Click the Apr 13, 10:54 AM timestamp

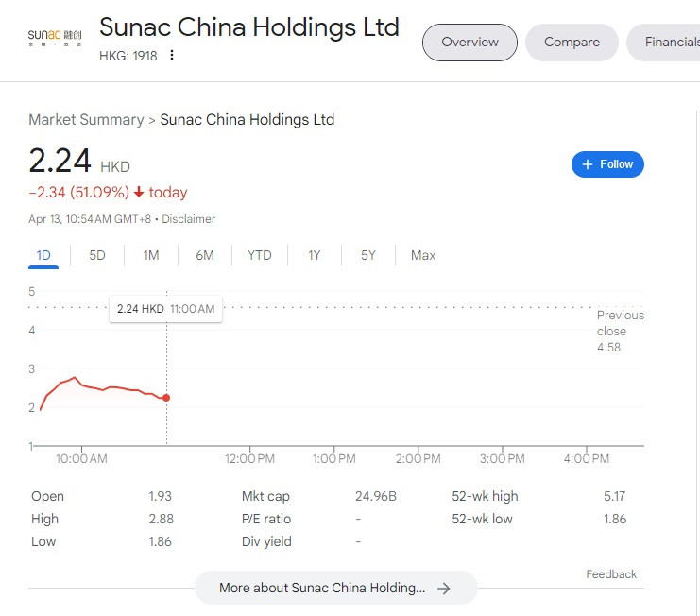tap(90, 219)
